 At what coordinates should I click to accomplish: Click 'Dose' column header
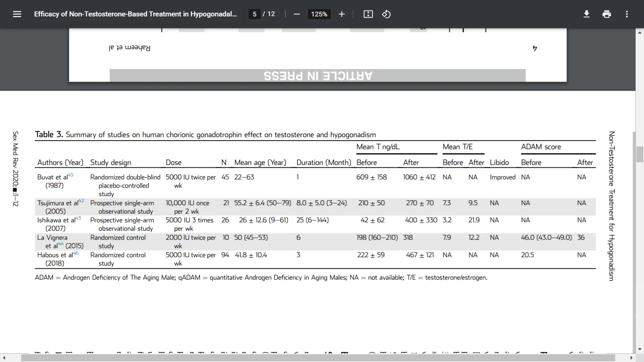173,163
